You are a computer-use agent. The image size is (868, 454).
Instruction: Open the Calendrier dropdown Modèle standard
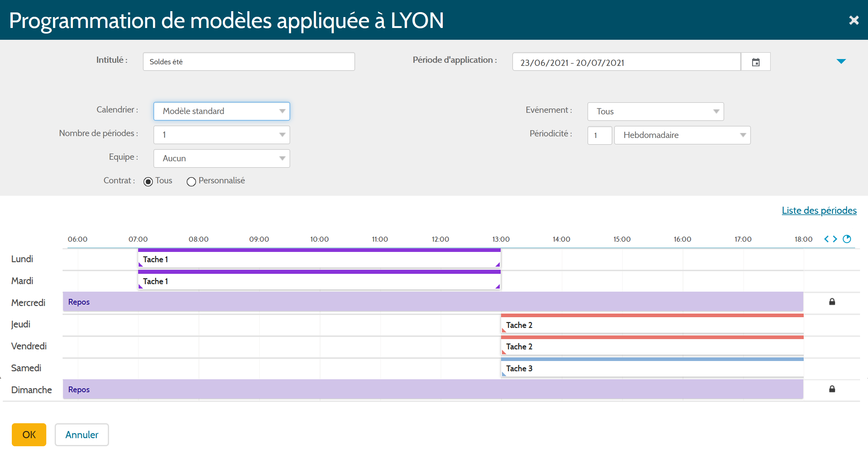click(222, 111)
